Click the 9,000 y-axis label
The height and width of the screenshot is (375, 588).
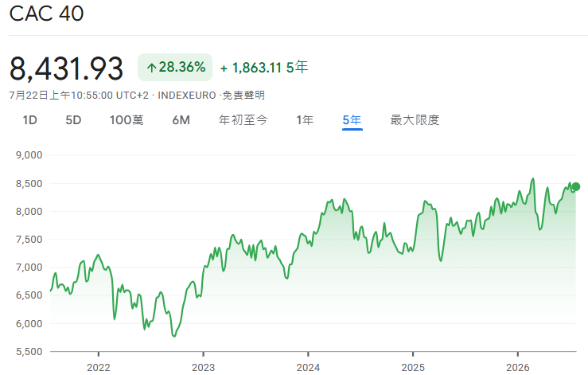click(x=29, y=155)
